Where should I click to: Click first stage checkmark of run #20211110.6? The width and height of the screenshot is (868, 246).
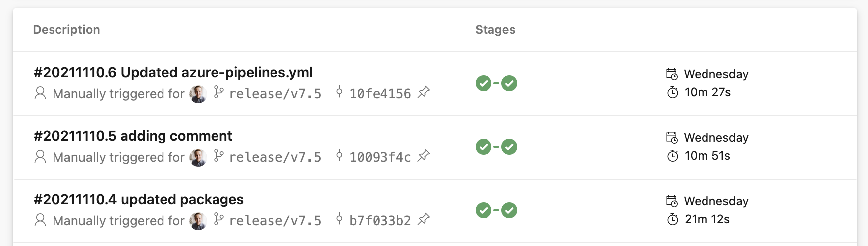coord(484,83)
